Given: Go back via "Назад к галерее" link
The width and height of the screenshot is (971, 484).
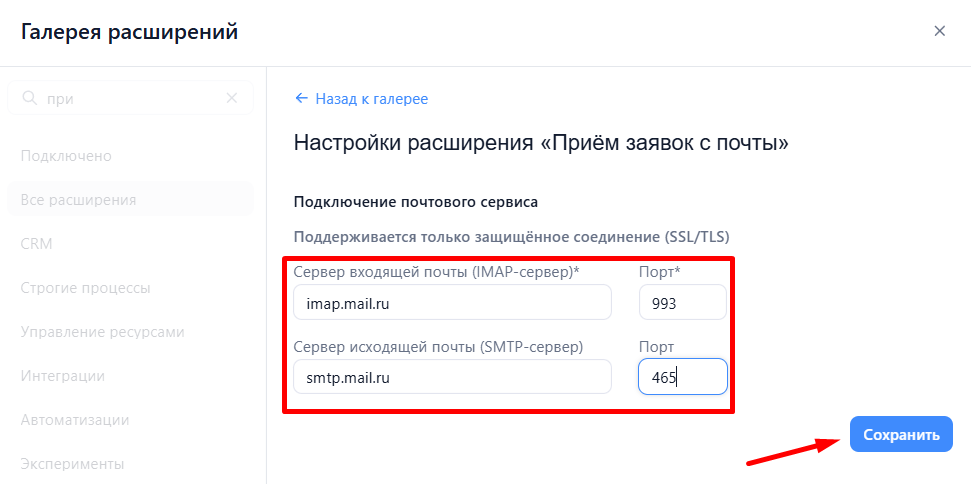Looking at the screenshot, I should (362, 98).
